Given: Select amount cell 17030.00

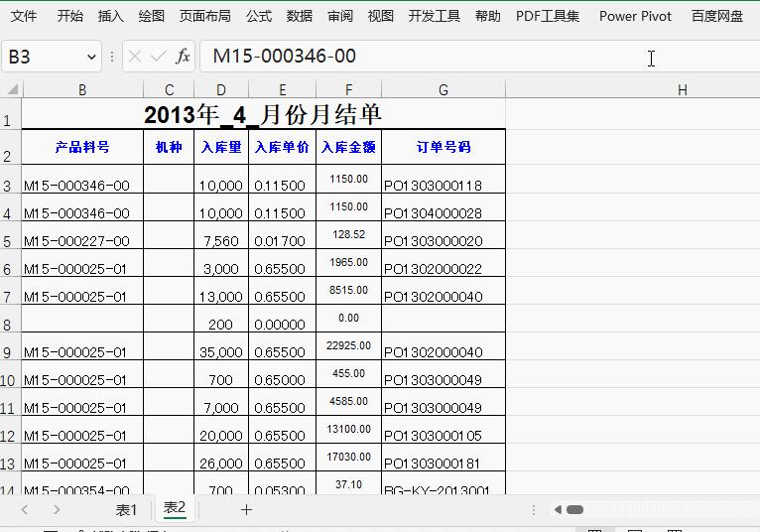Looking at the screenshot, I should click(348, 458).
